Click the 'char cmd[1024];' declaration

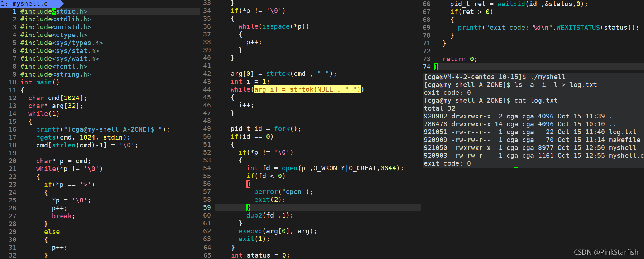point(58,98)
